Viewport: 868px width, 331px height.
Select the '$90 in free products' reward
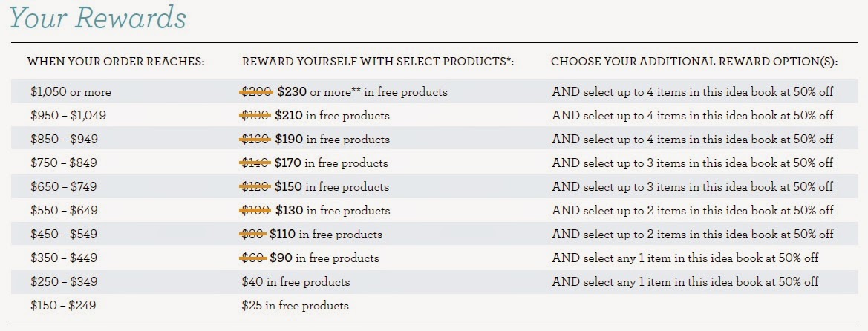324,258
